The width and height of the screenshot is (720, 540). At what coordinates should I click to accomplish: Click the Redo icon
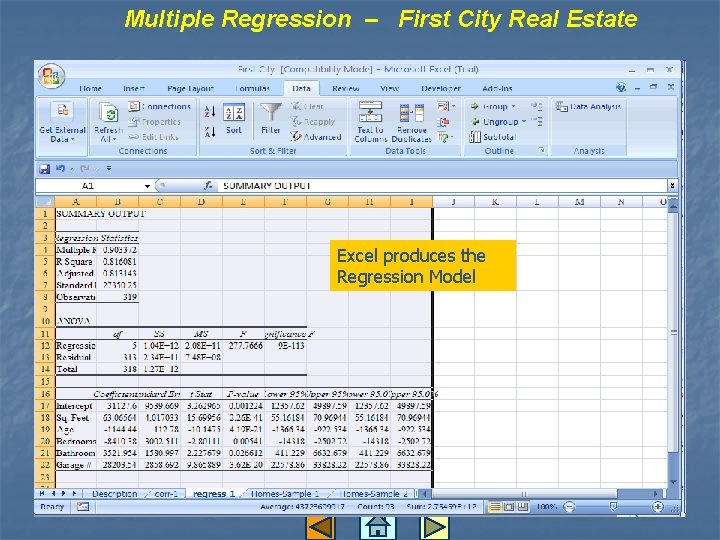tap(84, 169)
